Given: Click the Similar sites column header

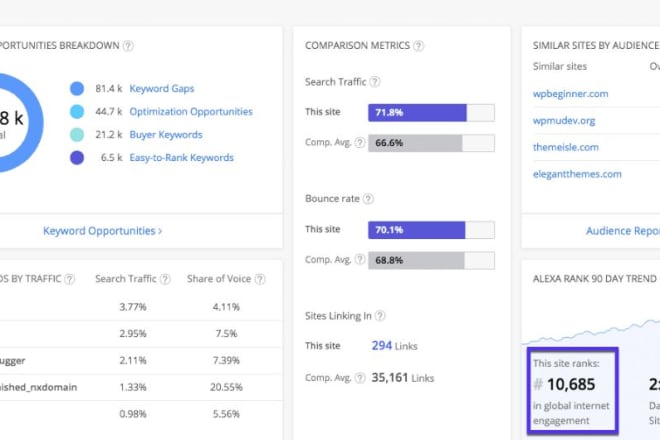Looking at the screenshot, I should coord(559,67).
